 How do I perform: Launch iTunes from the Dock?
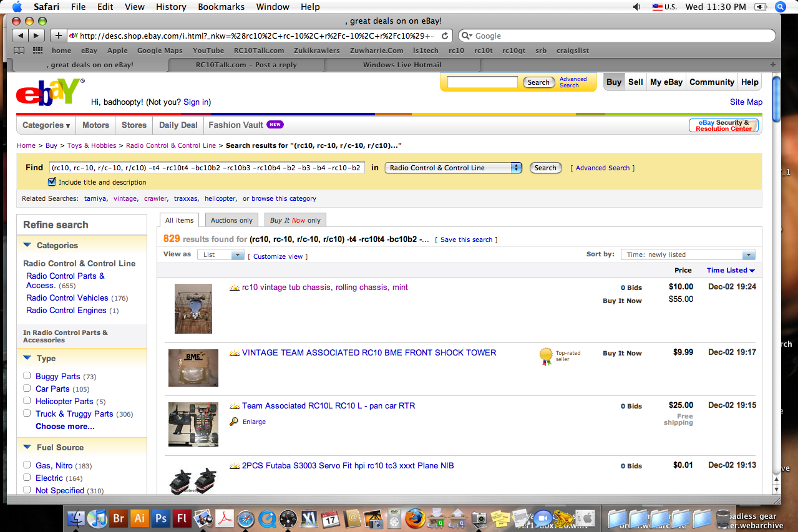pyautogui.click(x=97, y=518)
